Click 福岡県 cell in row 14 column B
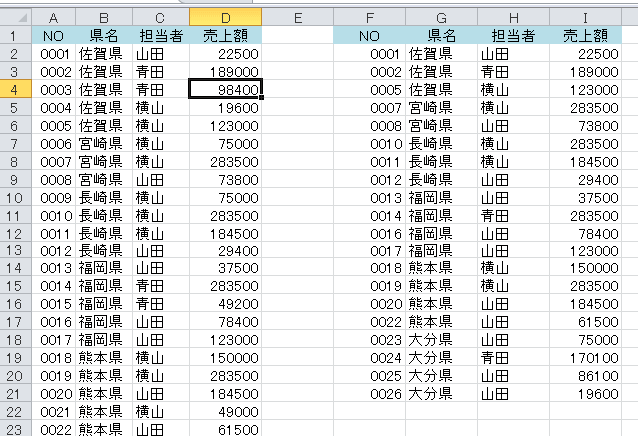Screen dimensions: 638x436 point(104,268)
